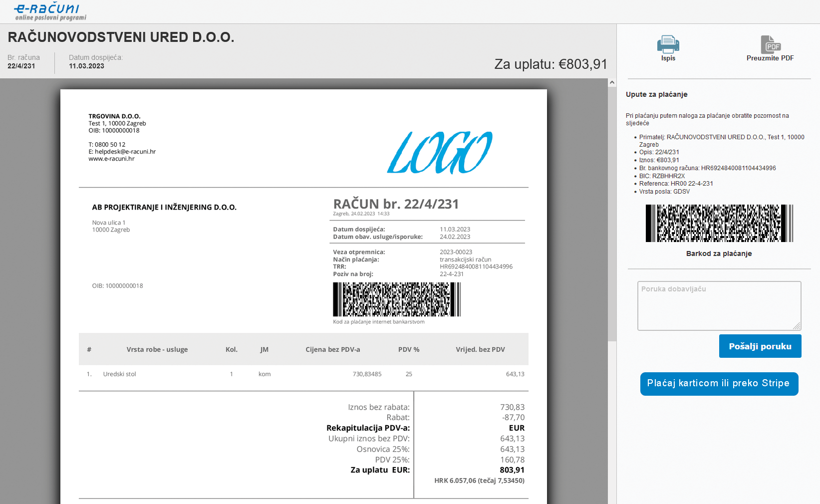
Task: Click the Za uplatu €803,91 total in header
Action: (x=550, y=64)
